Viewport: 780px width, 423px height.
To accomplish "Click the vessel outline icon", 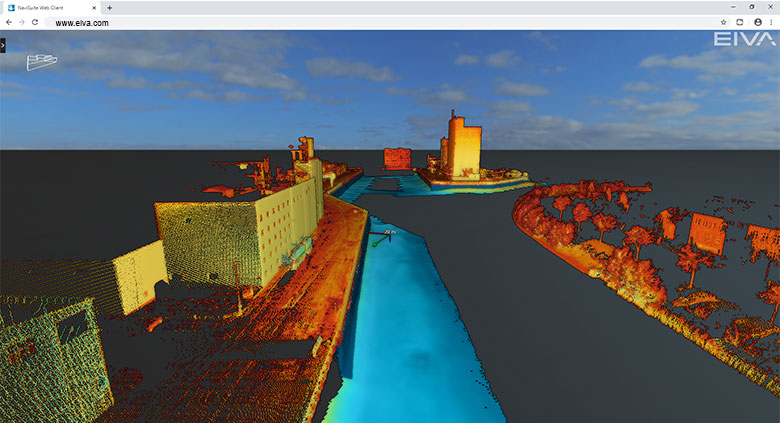I will (x=42, y=61).
